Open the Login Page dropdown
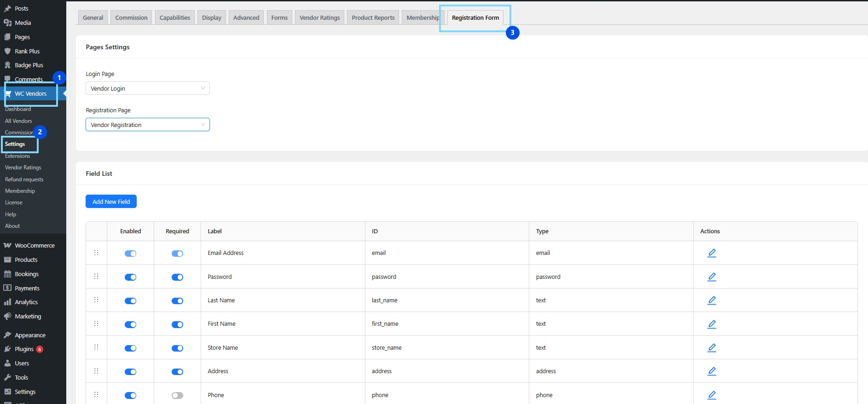Screen dimensions: 868x404 click(x=147, y=88)
